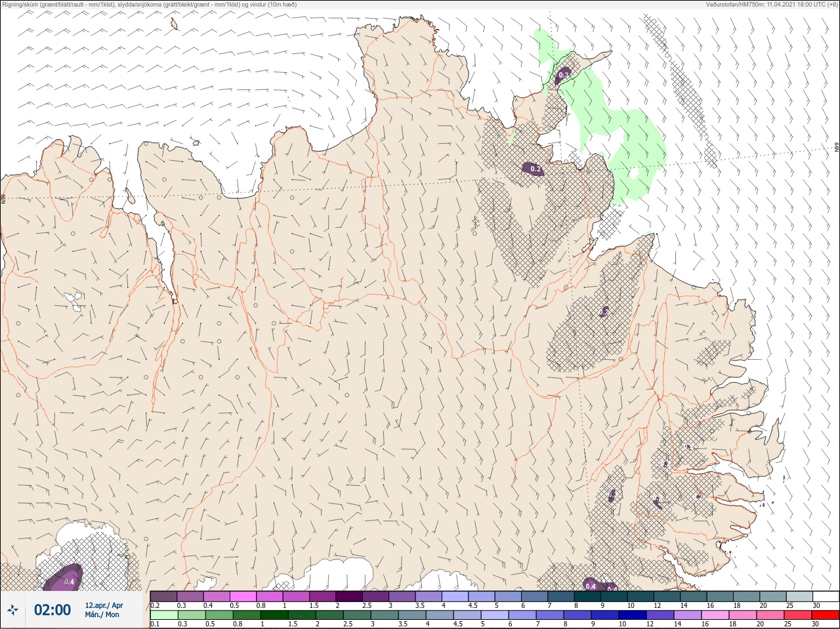The image size is (840, 629).
Task: Pick the white swatch ending the upper legend
Action: point(825,596)
